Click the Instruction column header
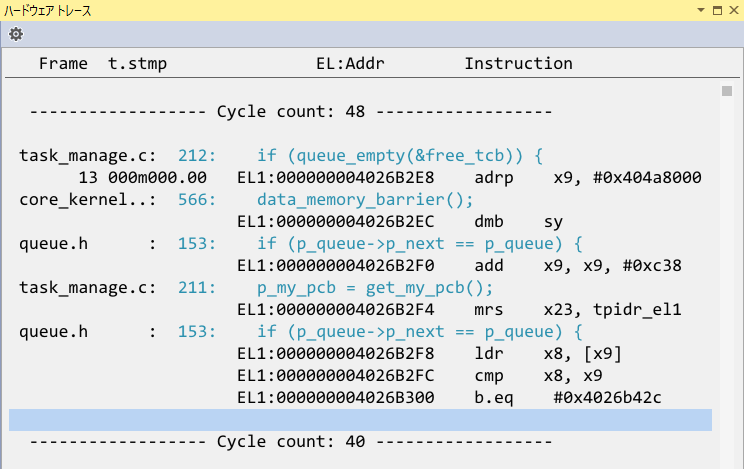744x469 pixels. tap(518, 64)
